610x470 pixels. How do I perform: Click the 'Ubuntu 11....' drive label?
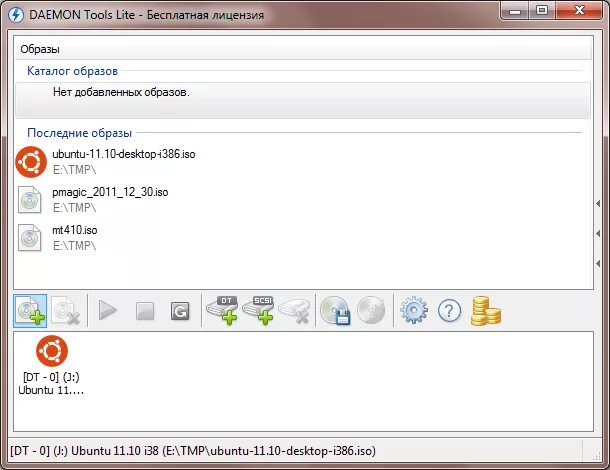pyautogui.click(x=51, y=390)
